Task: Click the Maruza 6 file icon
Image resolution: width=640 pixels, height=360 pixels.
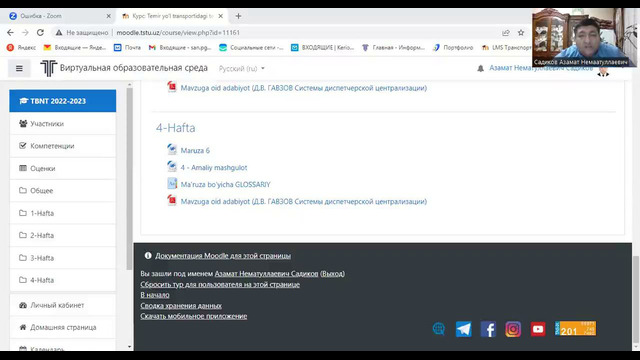Action: [172, 149]
